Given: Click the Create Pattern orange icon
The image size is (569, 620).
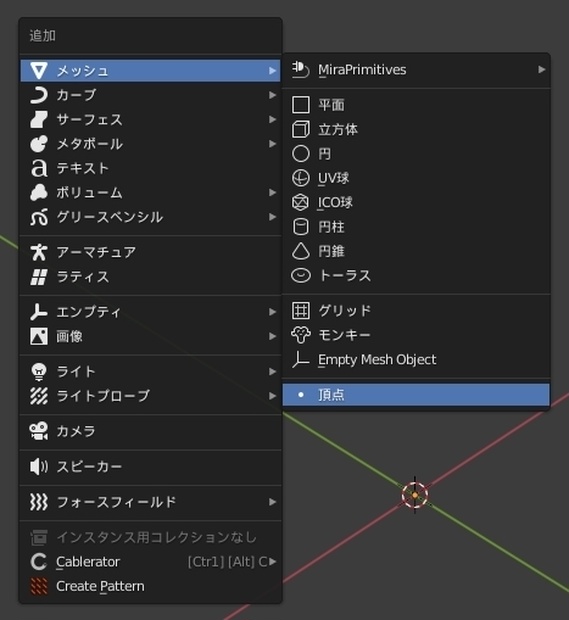Looking at the screenshot, I should tap(39, 586).
